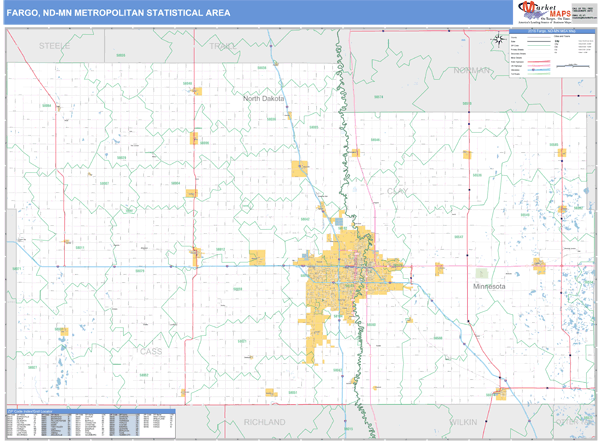The image size is (600, 441).
Task: Click the distance scale bar in legend
Action: click(570, 66)
